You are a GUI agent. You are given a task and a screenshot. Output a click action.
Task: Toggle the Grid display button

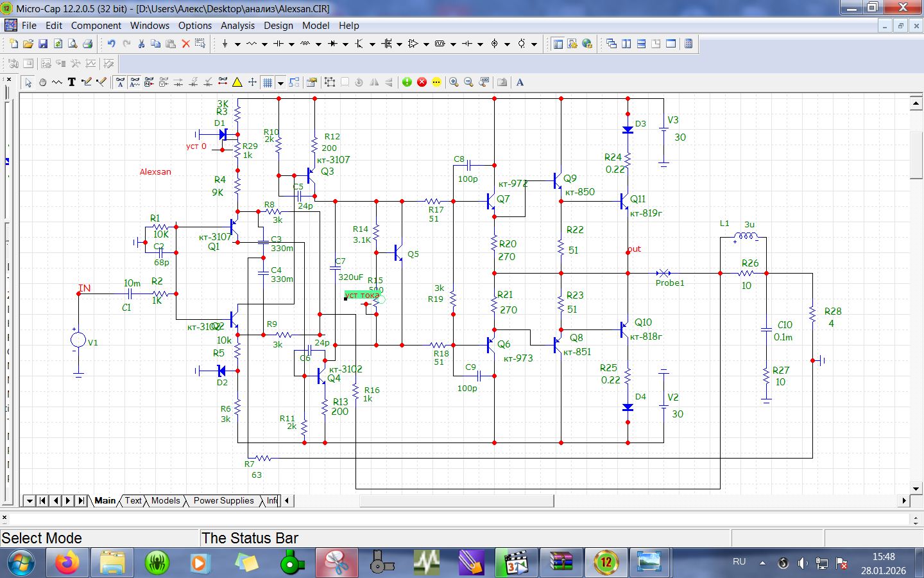[268, 82]
